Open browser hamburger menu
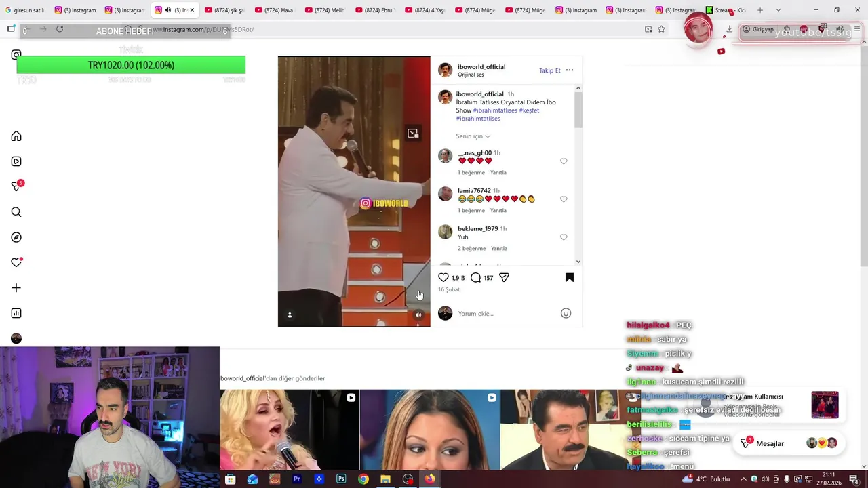 [857, 29]
